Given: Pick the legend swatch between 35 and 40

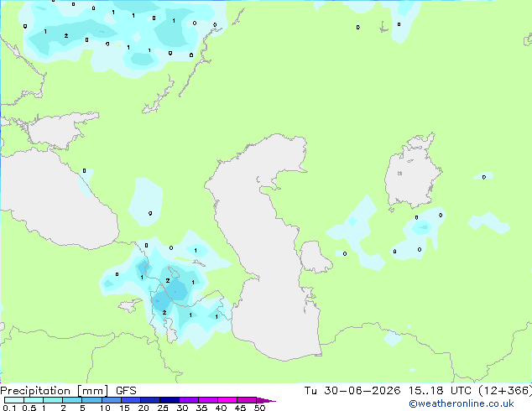Looking at the screenshot, I should point(207,400).
